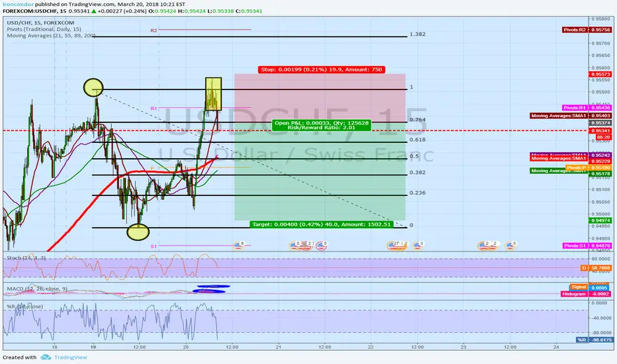This screenshot has height=364, width=617.
Task: Click the Target profit label of short position
Action: click(322, 224)
